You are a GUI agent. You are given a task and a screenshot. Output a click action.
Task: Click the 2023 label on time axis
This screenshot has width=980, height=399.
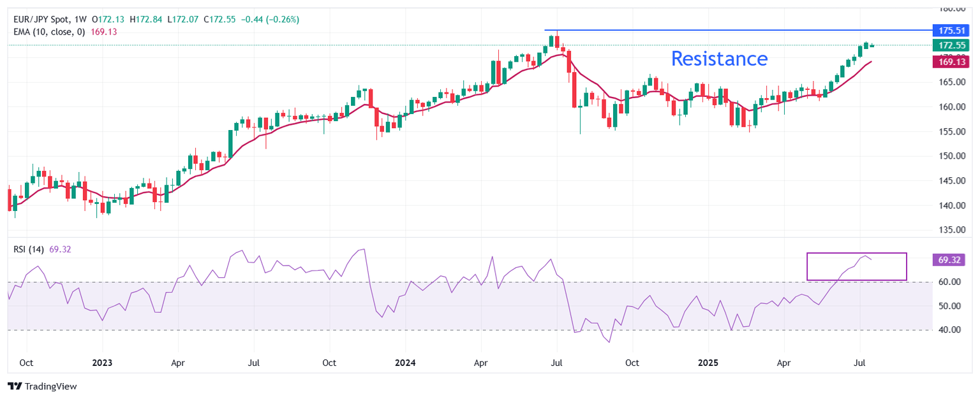(x=102, y=362)
